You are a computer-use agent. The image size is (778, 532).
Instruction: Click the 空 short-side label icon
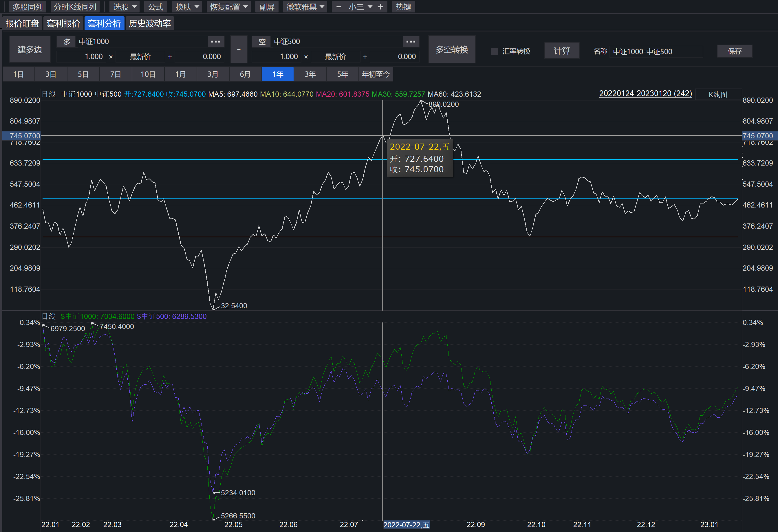[x=262, y=41]
